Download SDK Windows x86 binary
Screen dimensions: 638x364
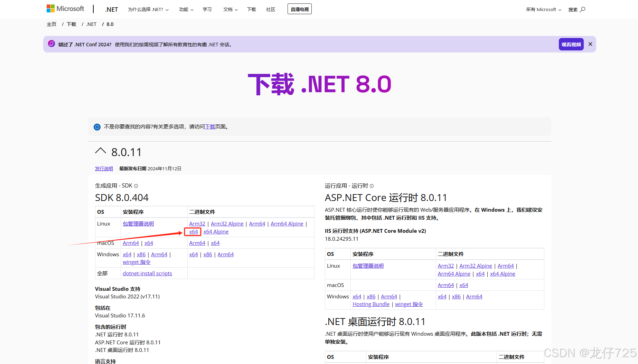(208, 255)
